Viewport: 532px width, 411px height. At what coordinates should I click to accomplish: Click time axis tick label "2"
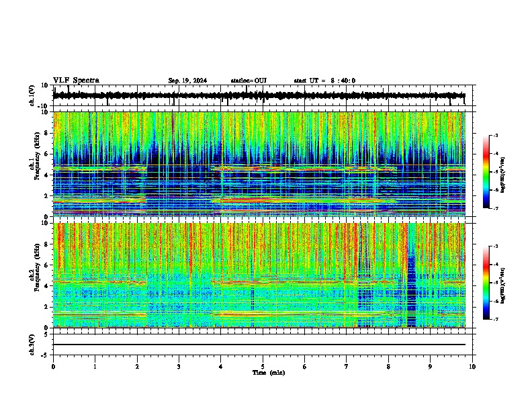coord(137,367)
